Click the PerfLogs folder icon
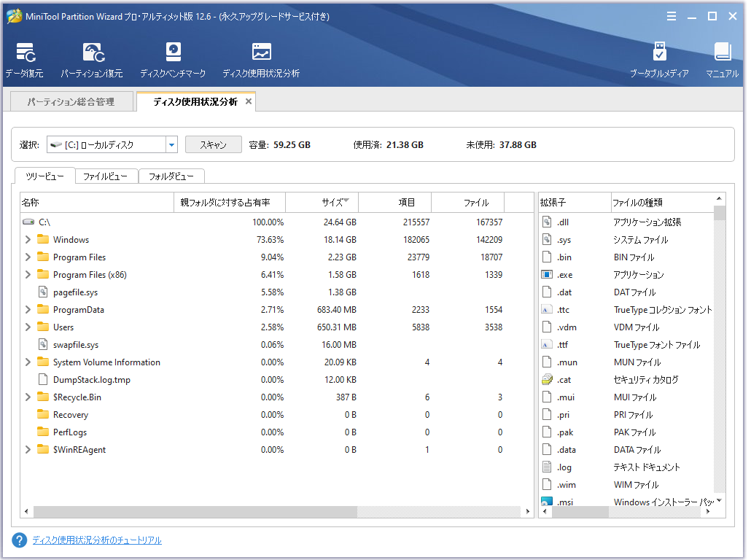Viewport: 751px width, 560px height. (43, 432)
